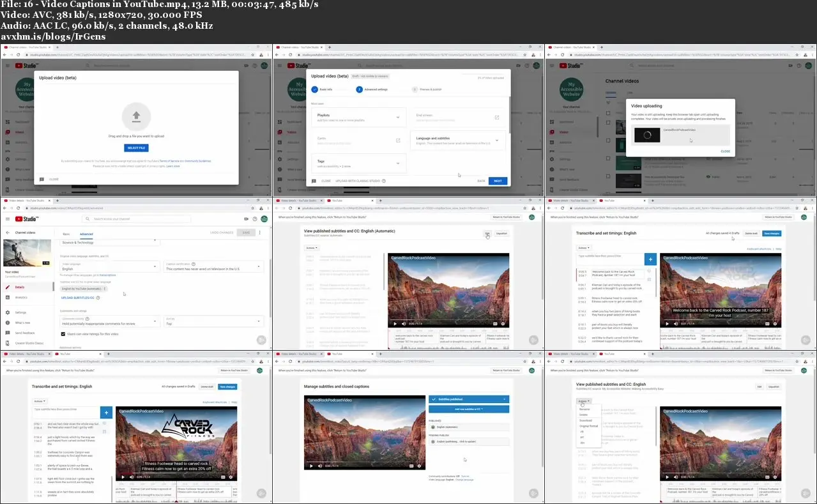The image size is (817, 504).
Task: Click the SAVE button in video details
Action: click(x=246, y=233)
